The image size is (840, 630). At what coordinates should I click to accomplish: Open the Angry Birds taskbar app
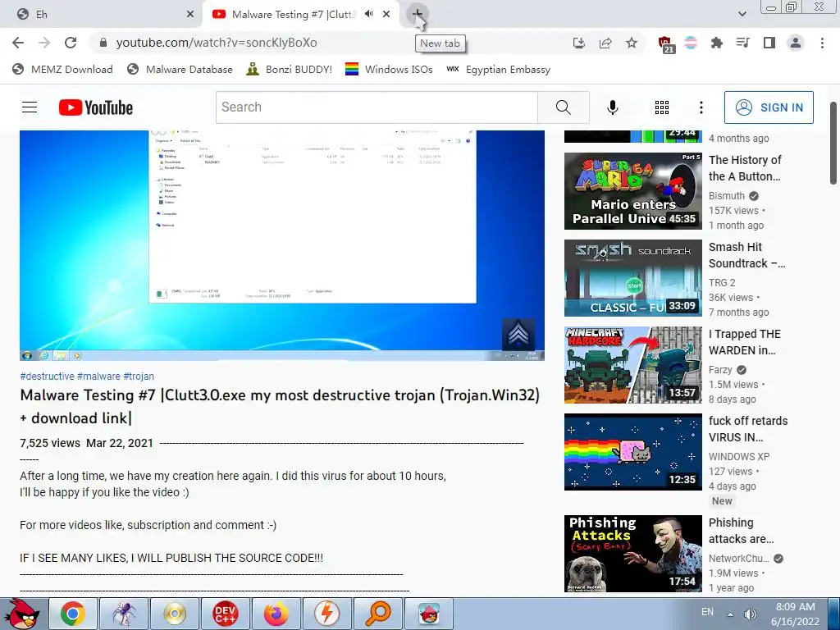(x=428, y=614)
